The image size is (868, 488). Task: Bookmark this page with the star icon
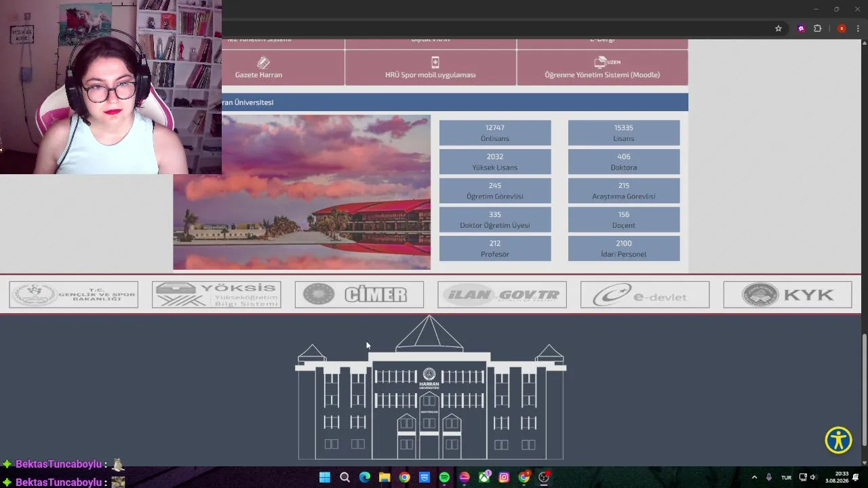point(778,28)
